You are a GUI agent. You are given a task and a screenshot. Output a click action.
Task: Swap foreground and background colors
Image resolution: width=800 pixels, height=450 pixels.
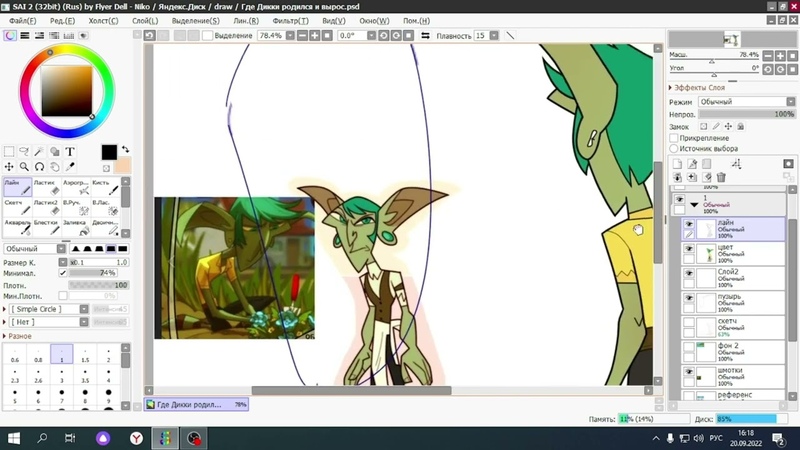click(126, 149)
